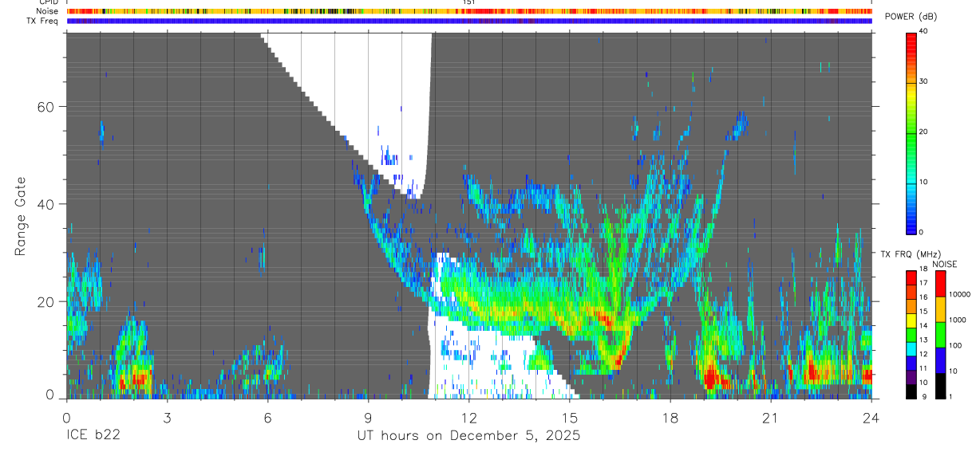Click the power colorbar gradient

pos(911,132)
